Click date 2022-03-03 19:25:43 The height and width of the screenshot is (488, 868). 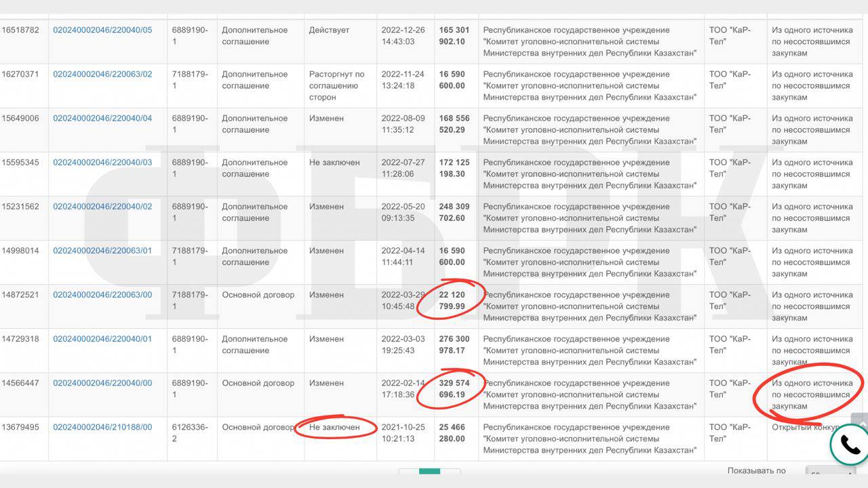[403, 345]
